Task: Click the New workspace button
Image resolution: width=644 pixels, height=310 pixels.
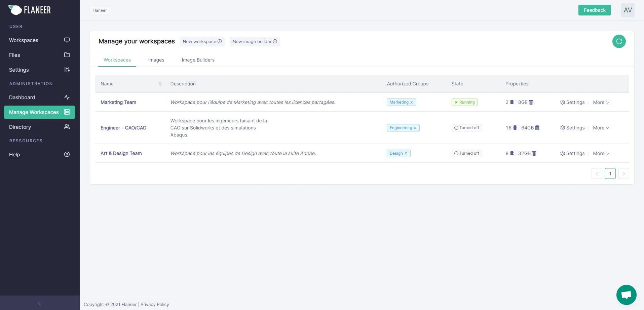Action: 202,41
